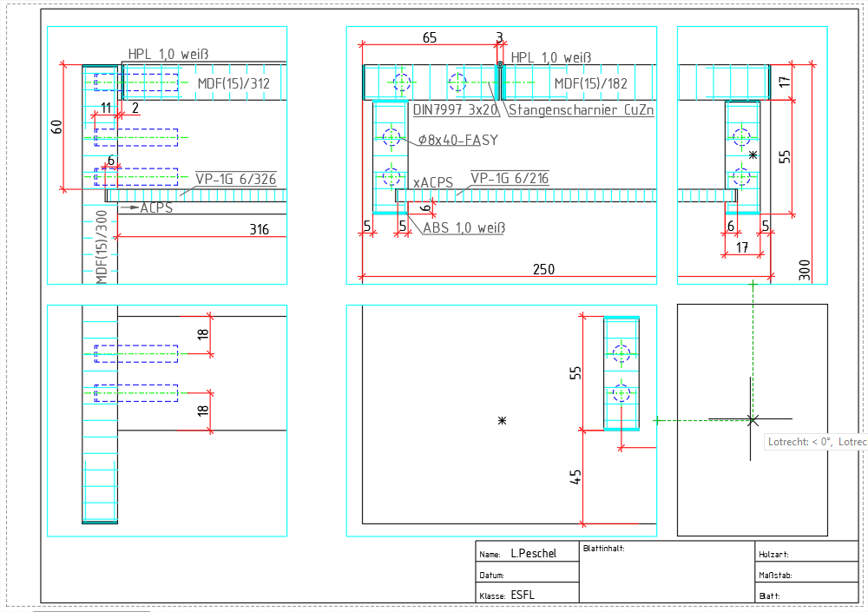Click the 'Stangenscharnier CuZn' annotation label
The width and height of the screenshot is (868, 612).
click(581, 110)
